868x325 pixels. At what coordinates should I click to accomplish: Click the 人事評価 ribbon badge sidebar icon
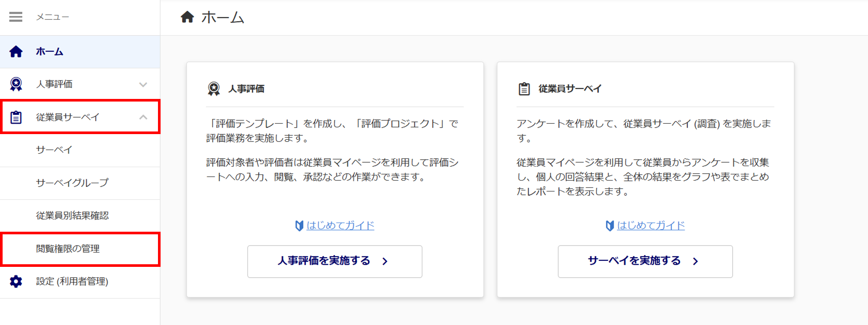[16, 84]
